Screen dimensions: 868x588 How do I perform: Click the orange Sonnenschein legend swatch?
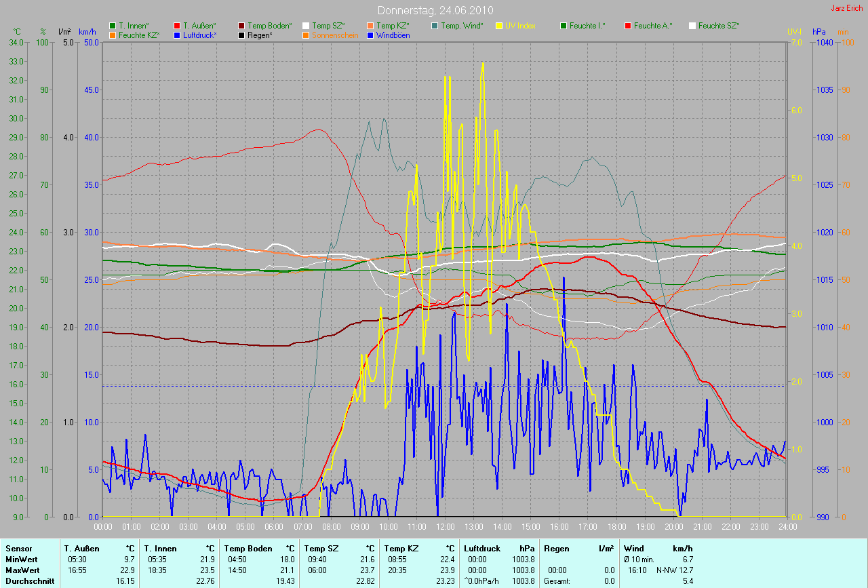(306, 35)
